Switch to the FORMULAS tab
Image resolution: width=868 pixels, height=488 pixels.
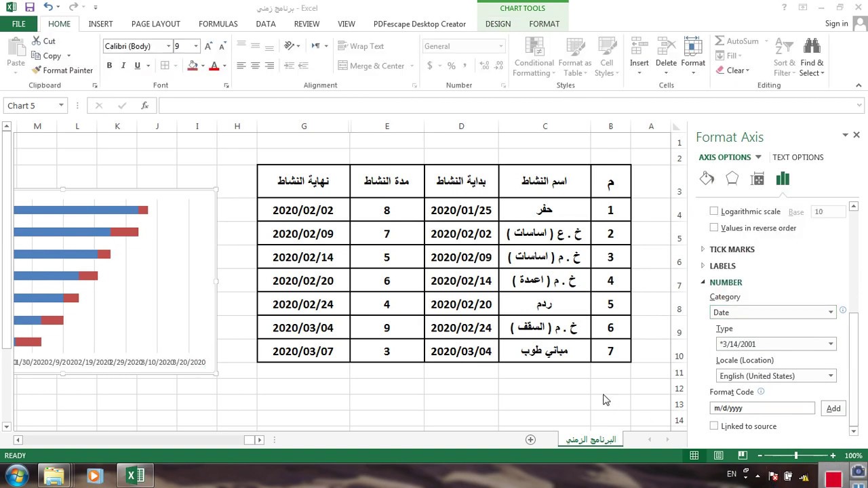218,24
